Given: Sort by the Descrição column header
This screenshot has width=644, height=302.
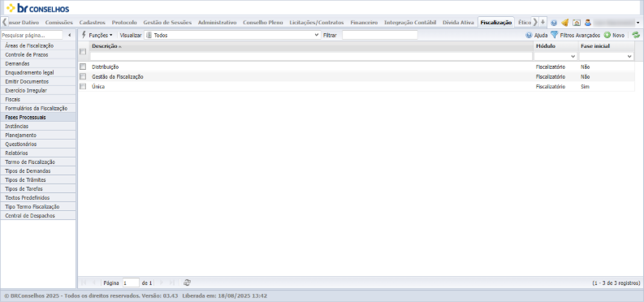Looking at the screenshot, I should (x=104, y=46).
